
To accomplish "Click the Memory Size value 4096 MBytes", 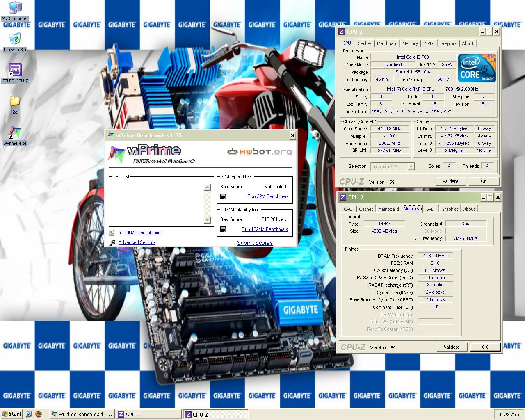I will click(x=384, y=231).
